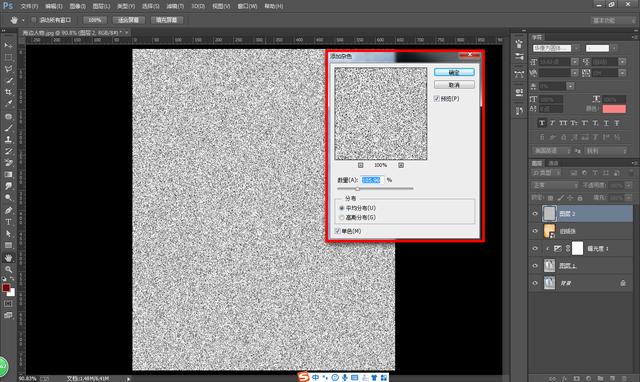Click the Faux Bold T icon
Viewport: 640px width, 382px height.
coord(542,123)
